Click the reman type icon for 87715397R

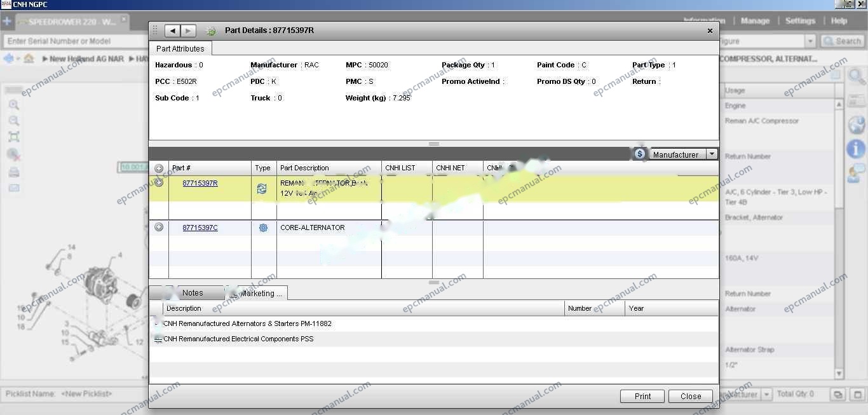pyautogui.click(x=262, y=189)
